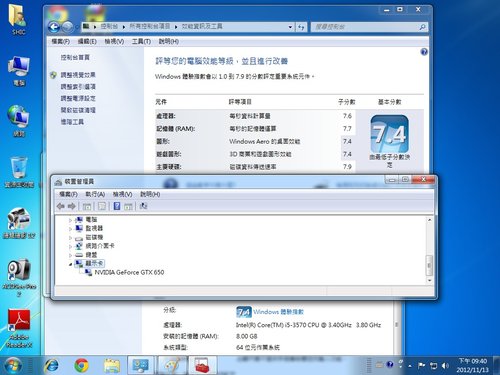Screen dimensions: 500x375
Task: Select the Recycle Bin desktop icon
Action: click(19, 172)
